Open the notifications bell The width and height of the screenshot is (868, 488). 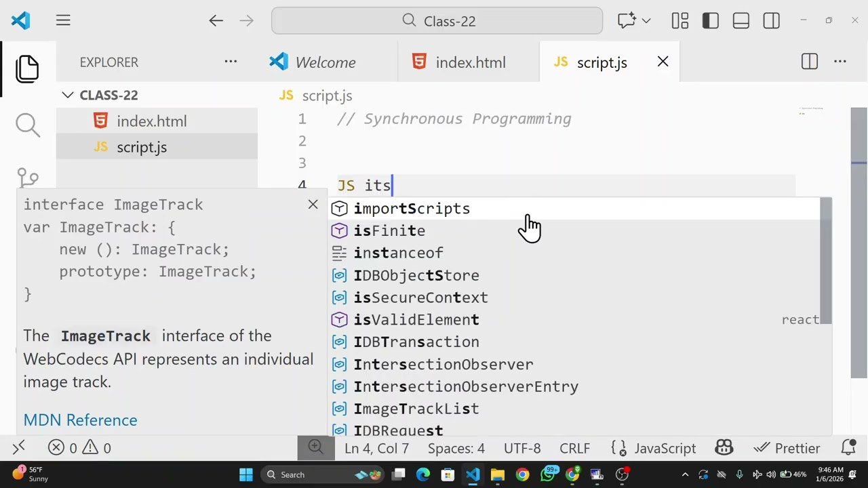point(848,448)
